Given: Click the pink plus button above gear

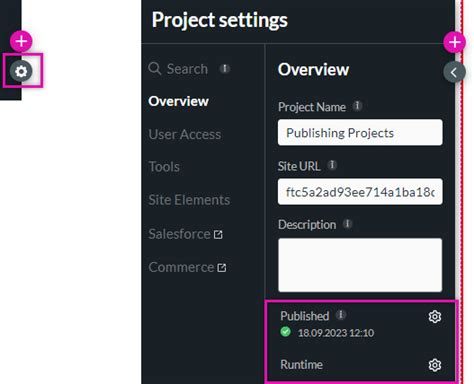Looking at the screenshot, I should click(21, 41).
